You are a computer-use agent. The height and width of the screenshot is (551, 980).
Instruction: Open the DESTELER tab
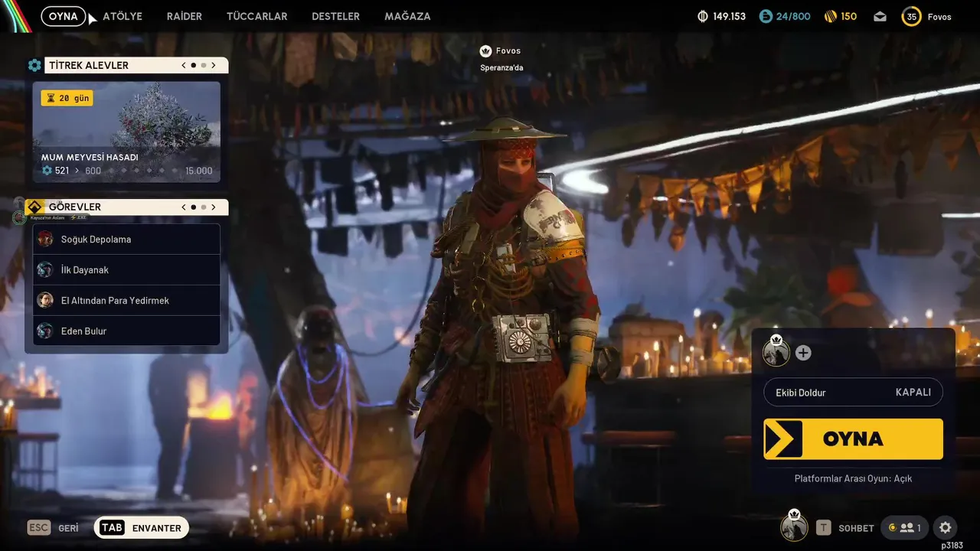click(x=335, y=16)
